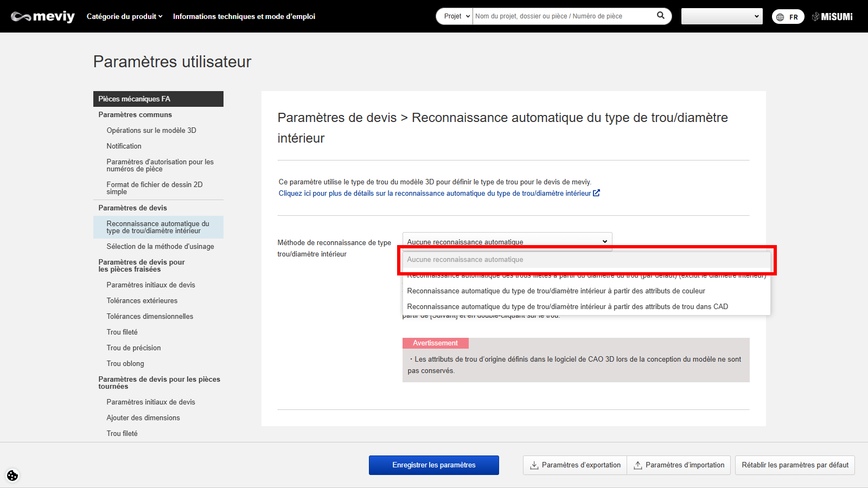The image size is (868, 488).
Task: Focus the project name search field
Action: tap(563, 16)
